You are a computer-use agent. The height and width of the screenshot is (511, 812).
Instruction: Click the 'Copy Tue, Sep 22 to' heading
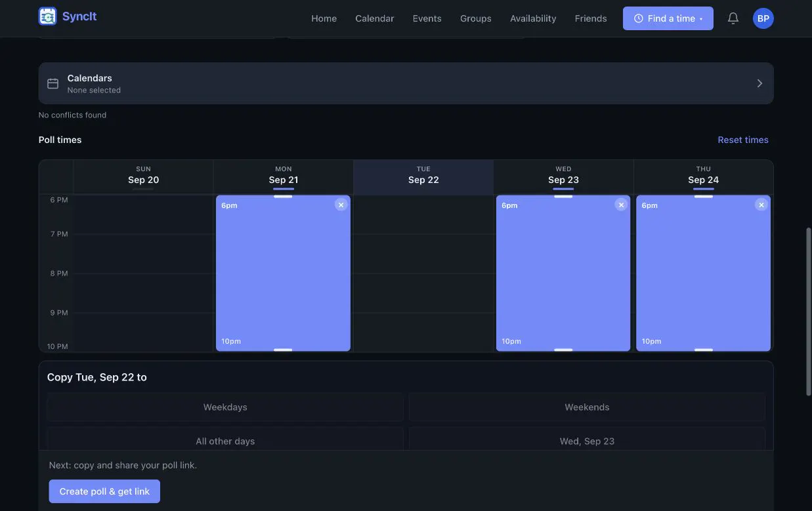(x=97, y=377)
